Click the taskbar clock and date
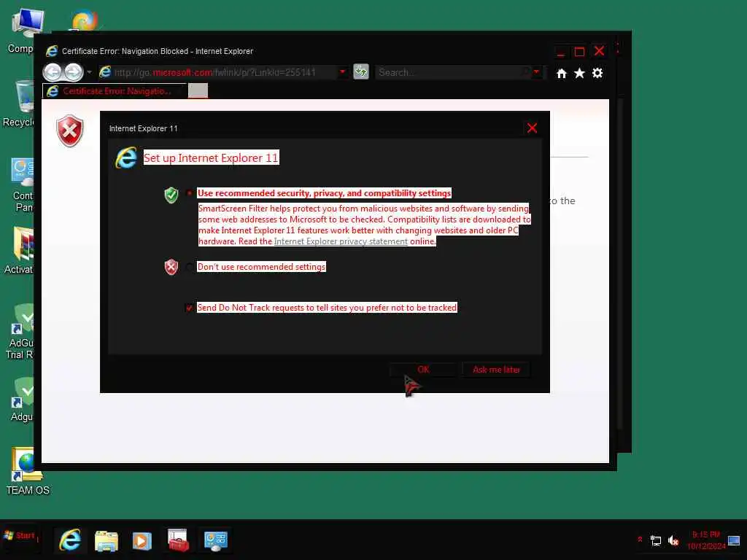The height and width of the screenshot is (560, 747). point(706,540)
